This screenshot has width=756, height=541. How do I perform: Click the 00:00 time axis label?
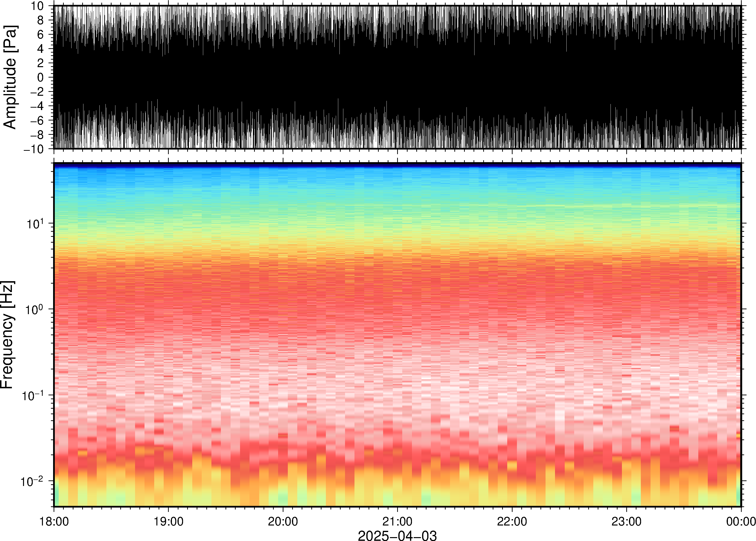741,521
